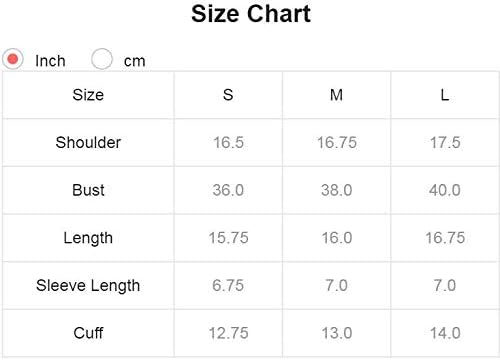Screen dimensions: 500x360
Task: Select the cm radio button
Action: coord(102,59)
